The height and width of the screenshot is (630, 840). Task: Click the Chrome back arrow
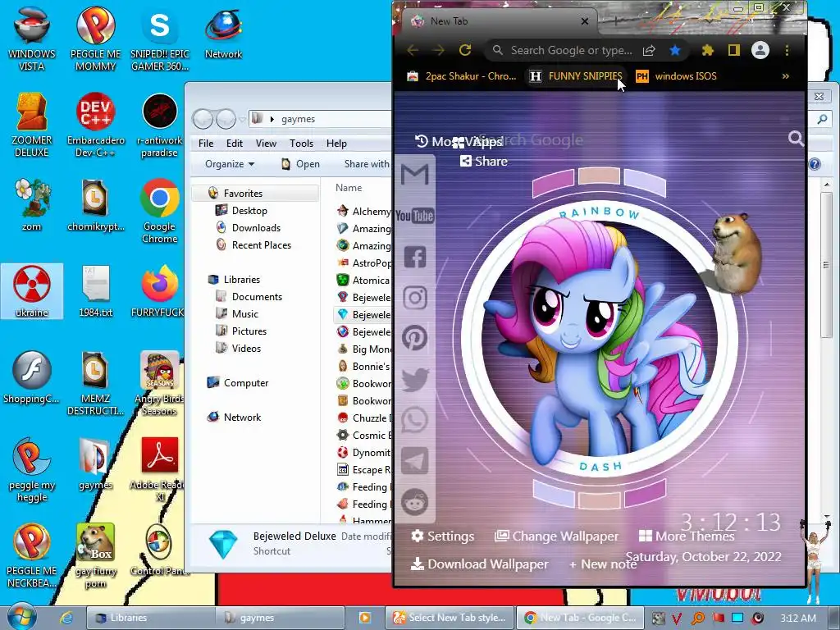click(413, 50)
